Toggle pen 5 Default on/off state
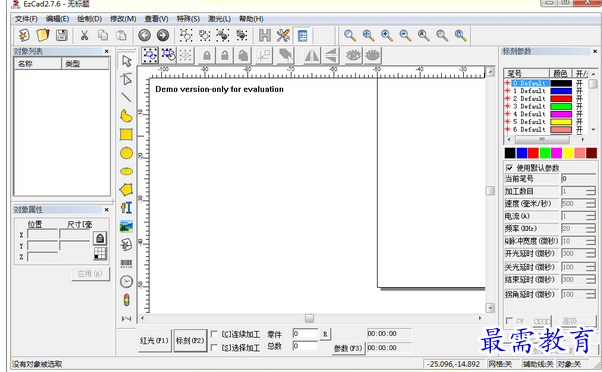 click(580, 121)
